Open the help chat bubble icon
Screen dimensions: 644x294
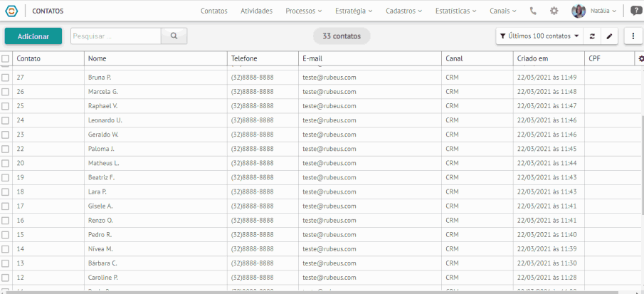pyautogui.click(x=635, y=11)
